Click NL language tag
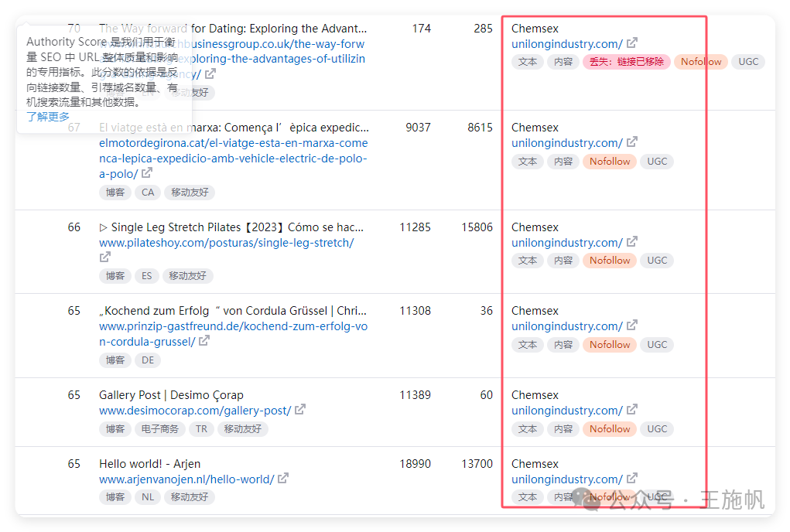 (148, 497)
